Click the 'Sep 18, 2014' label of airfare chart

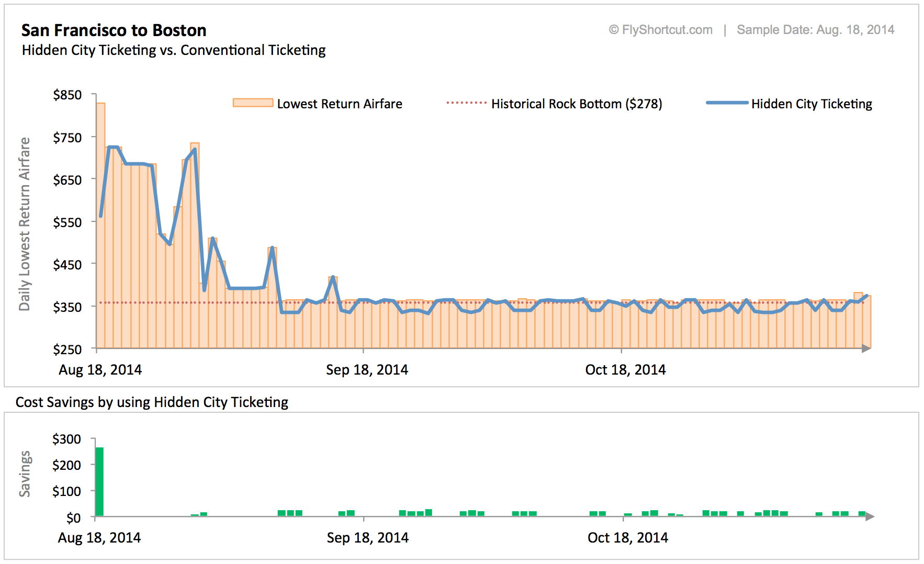(x=367, y=370)
